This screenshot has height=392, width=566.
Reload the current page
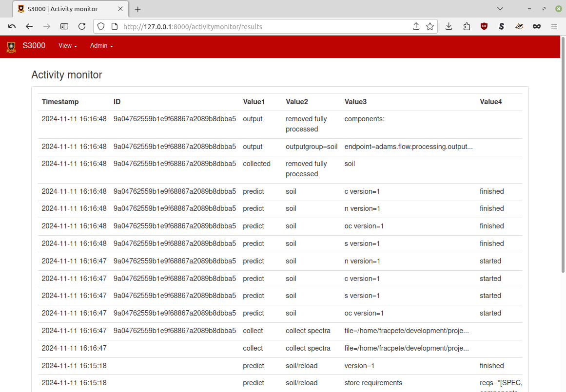pos(82,26)
